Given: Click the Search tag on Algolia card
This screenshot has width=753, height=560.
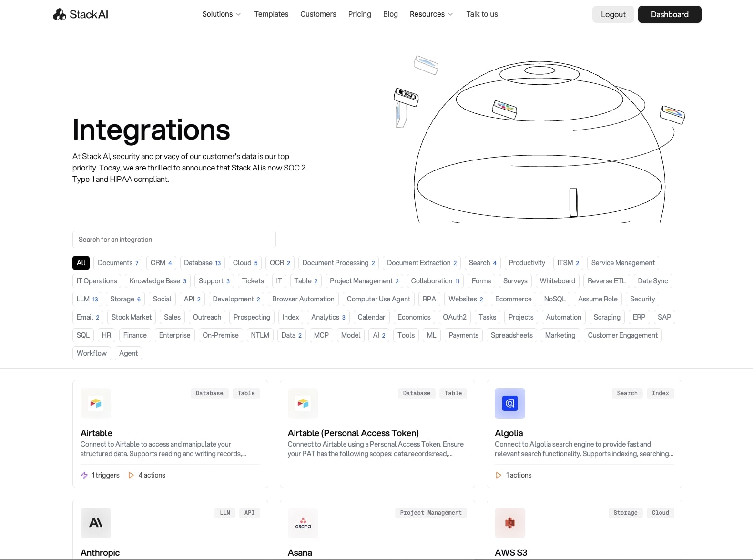Looking at the screenshot, I should click(x=627, y=393).
